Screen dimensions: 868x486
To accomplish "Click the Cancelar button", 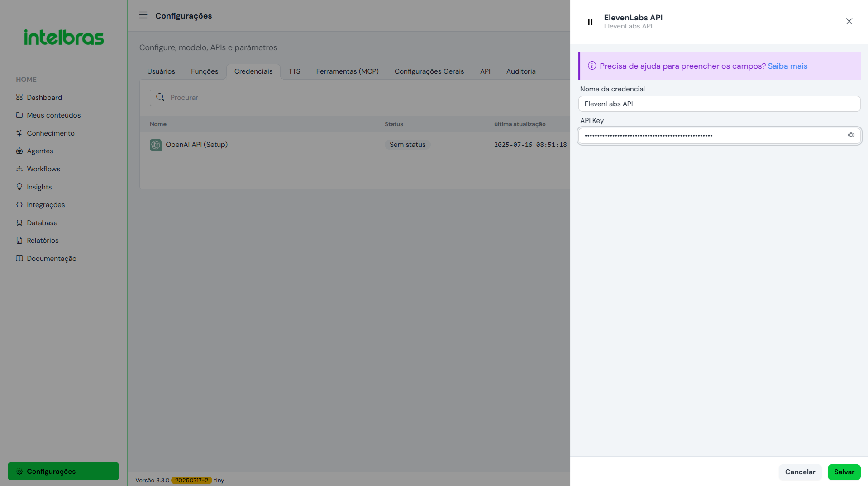I will pos(800,472).
